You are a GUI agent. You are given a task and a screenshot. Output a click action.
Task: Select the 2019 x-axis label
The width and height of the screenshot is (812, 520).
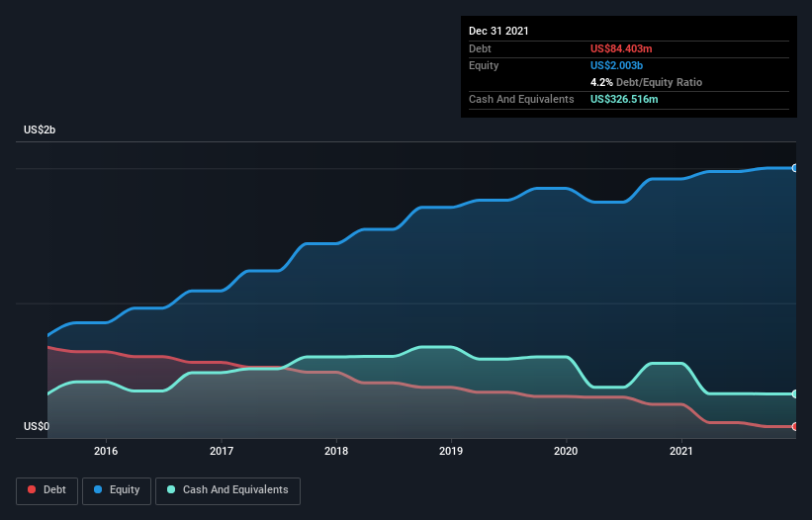[x=451, y=451]
